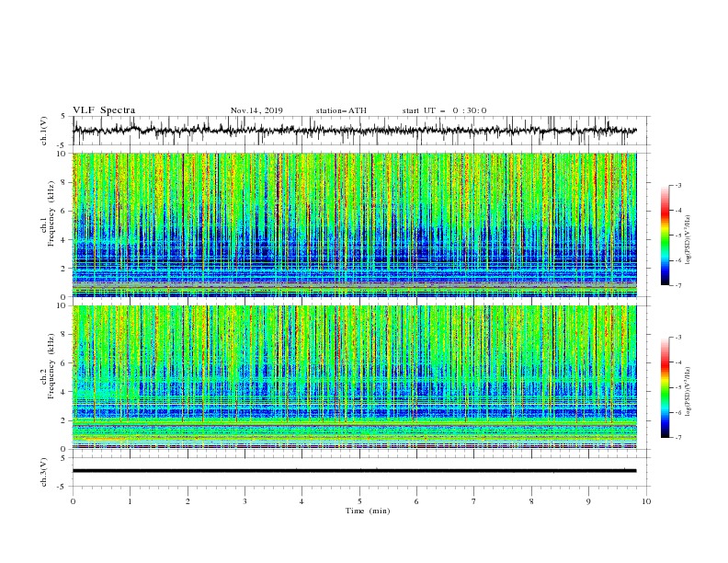Click the 'VLF Spectra' title text
Viewport: 728px width, 563px height.
point(104,110)
